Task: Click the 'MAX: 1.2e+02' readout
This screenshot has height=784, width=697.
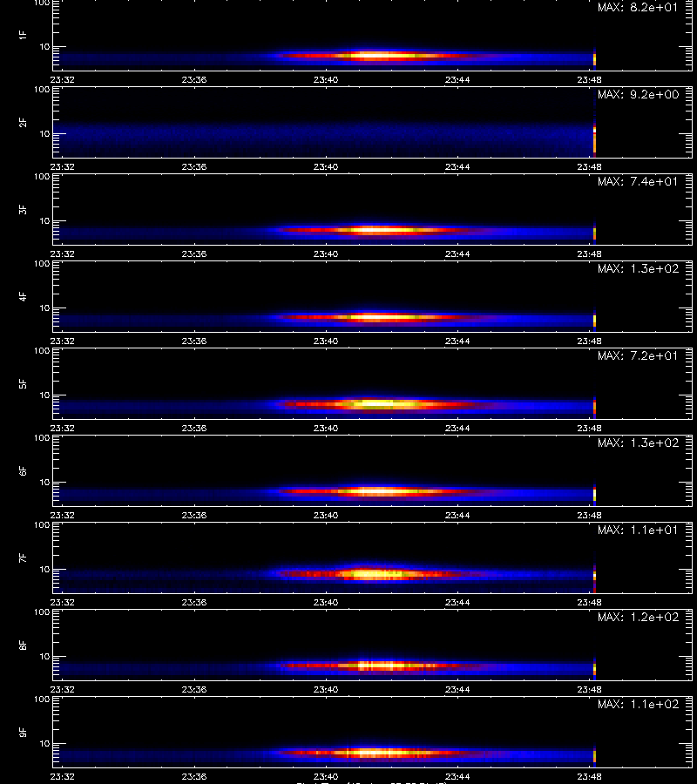Action: (638, 618)
